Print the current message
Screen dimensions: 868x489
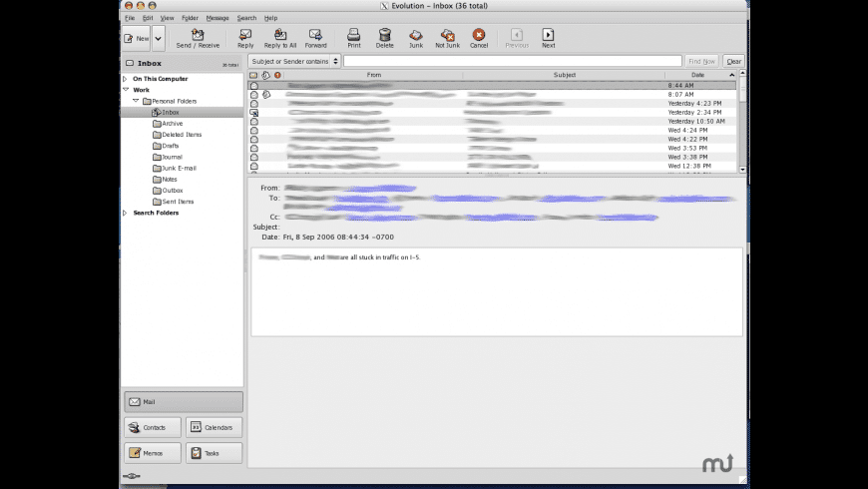354,38
